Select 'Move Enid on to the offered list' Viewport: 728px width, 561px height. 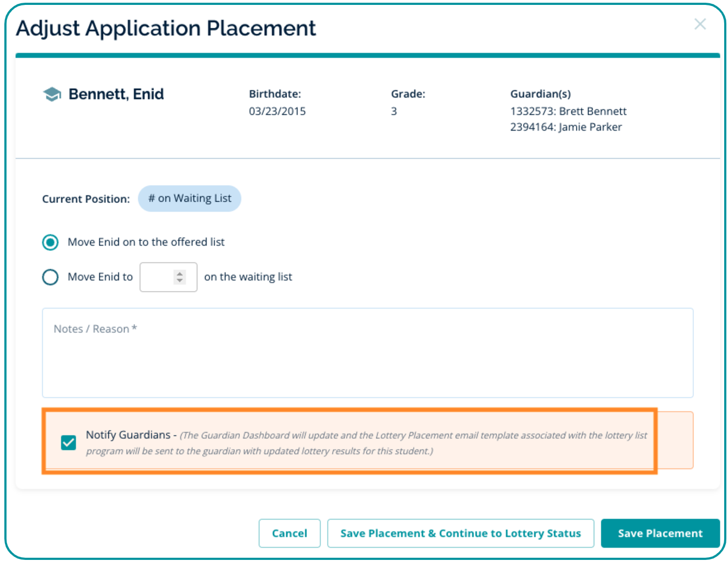tap(51, 242)
